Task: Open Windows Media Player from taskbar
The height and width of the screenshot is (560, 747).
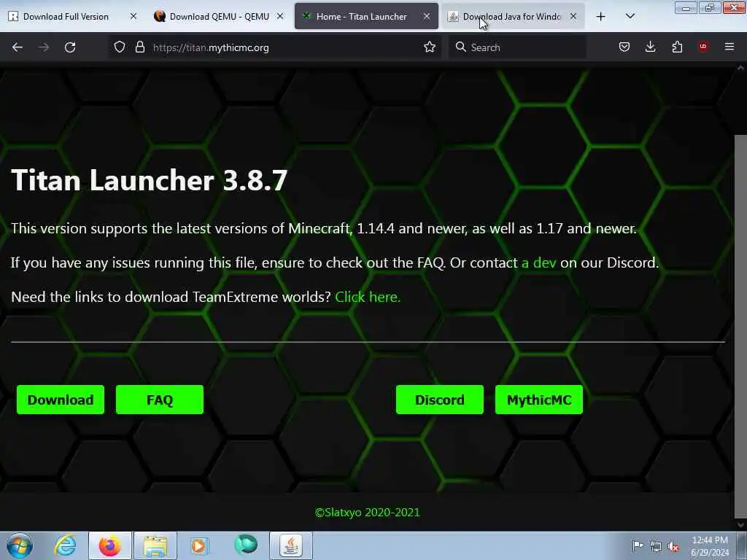Action: coord(199,545)
